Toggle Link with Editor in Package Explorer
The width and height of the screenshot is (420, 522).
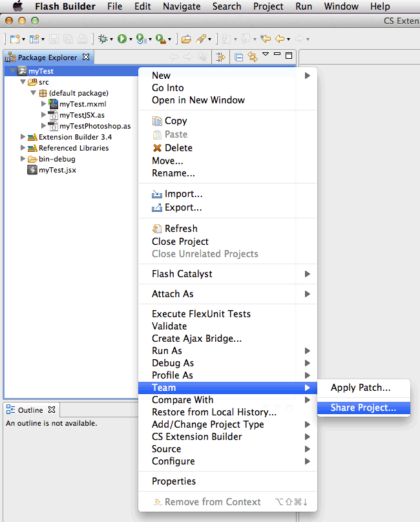[x=252, y=57]
